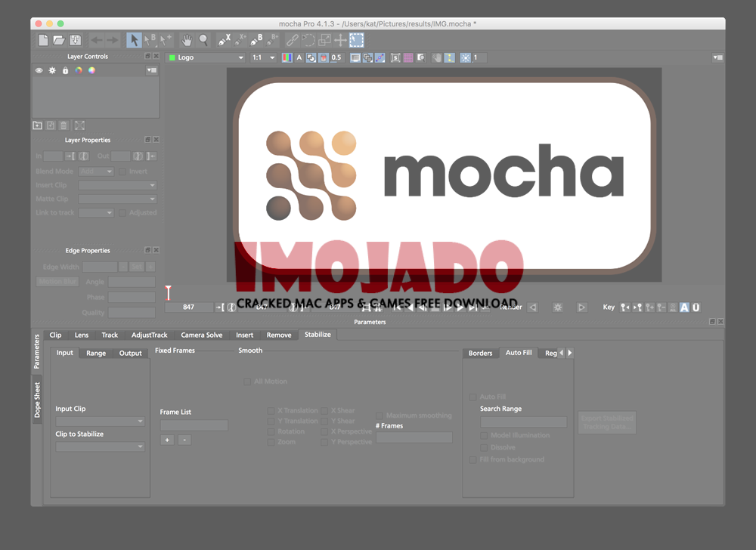Select the X-Spline tool
The width and height of the screenshot is (756, 550).
pyautogui.click(x=225, y=40)
